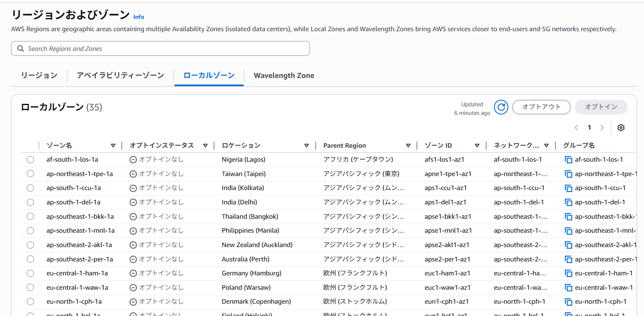Click not-opted-in status icon for ap-northeast-1-tpe-1a
This screenshot has height=316, width=644.
tap(133, 174)
